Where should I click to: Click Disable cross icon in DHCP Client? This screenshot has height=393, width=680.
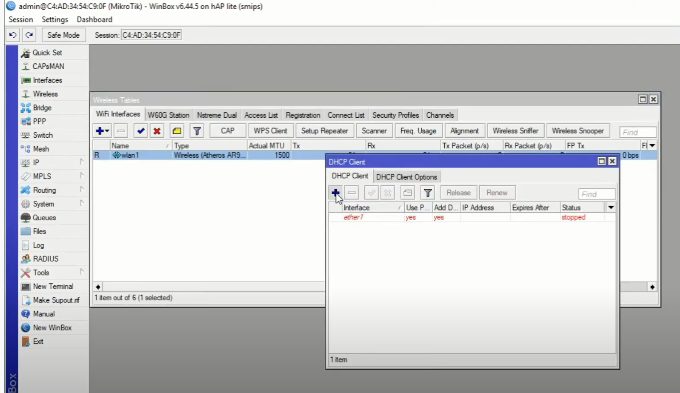388,193
